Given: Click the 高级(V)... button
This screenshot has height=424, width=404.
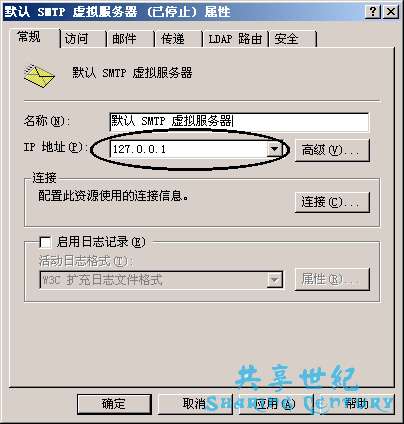Looking at the screenshot, I should click(332, 150).
